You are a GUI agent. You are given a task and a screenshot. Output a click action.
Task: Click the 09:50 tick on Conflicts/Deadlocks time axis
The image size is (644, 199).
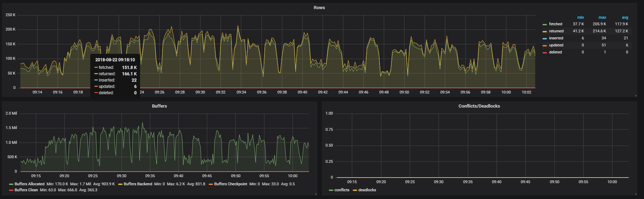click(x=554, y=182)
